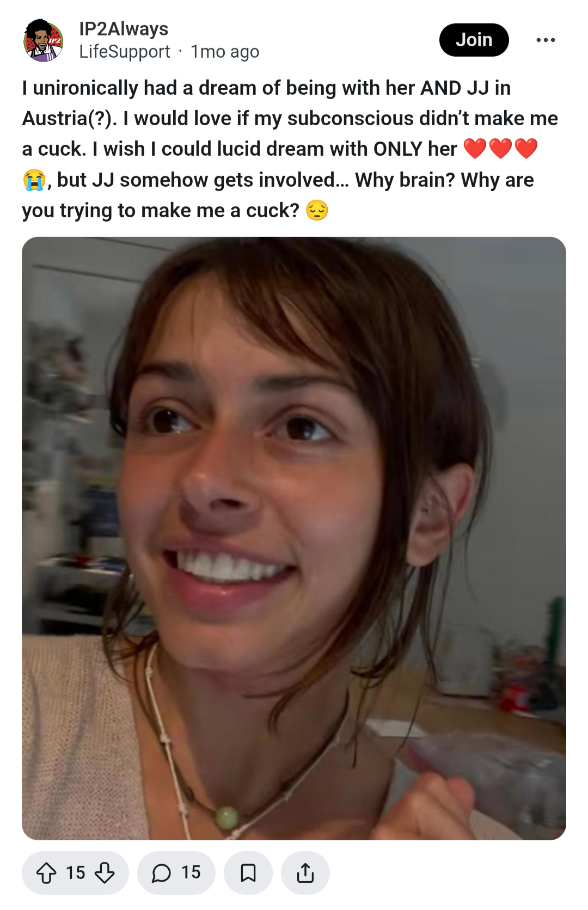Open the attached post photo full size
Screen dimensions: 588x910
(x=294, y=538)
